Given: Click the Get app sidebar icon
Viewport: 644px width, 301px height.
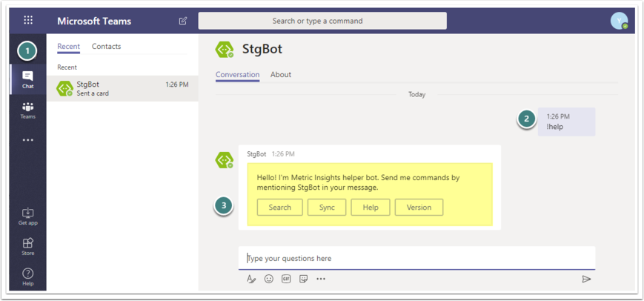Looking at the screenshot, I should click(x=28, y=216).
